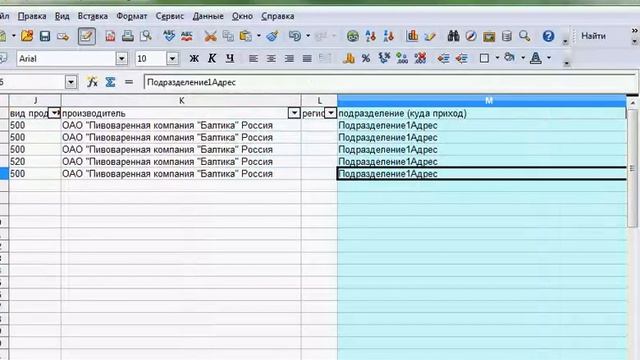Viewport: 640px width, 360px height.
Task: Cut the selection with the scissors icon
Action: point(210,36)
